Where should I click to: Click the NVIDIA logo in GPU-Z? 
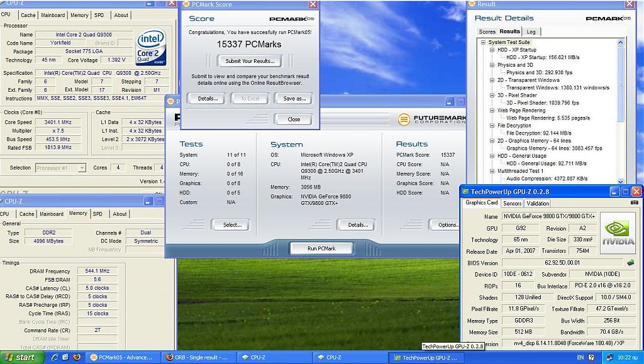click(x=618, y=233)
